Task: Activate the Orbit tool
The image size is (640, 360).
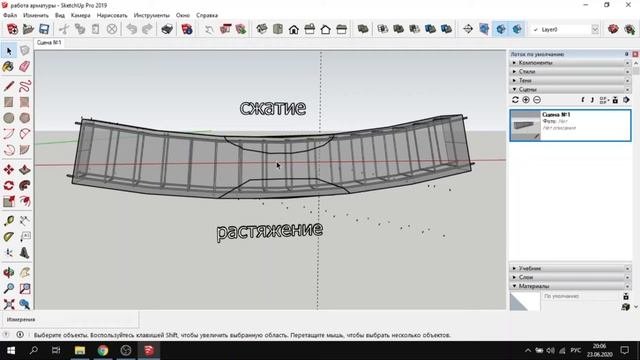Action: pos(9,272)
